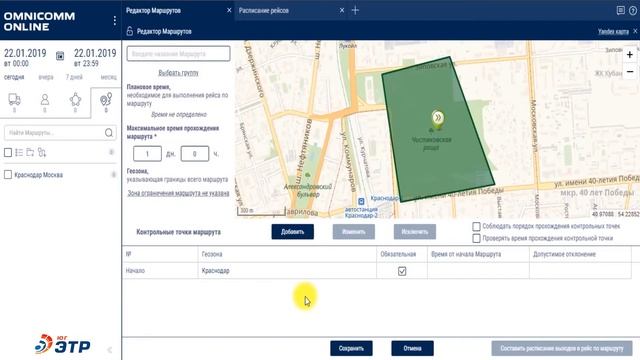Toggle the select-all routes checkbox
The width and height of the screenshot is (640, 360).
pos(8,153)
